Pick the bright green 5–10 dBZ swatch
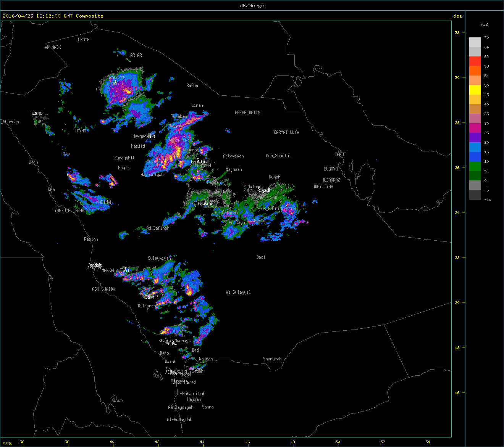This screenshot has height=447, width=504. (x=475, y=166)
